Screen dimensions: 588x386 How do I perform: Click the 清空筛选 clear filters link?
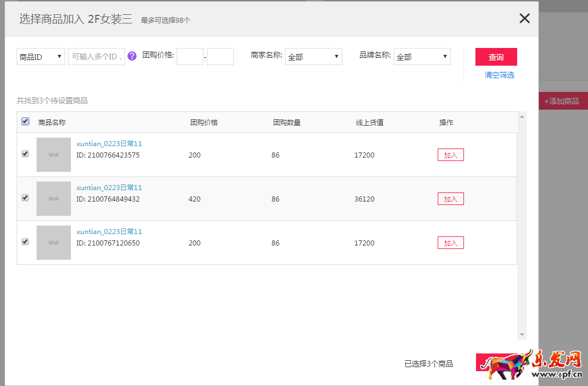(x=498, y=75)
